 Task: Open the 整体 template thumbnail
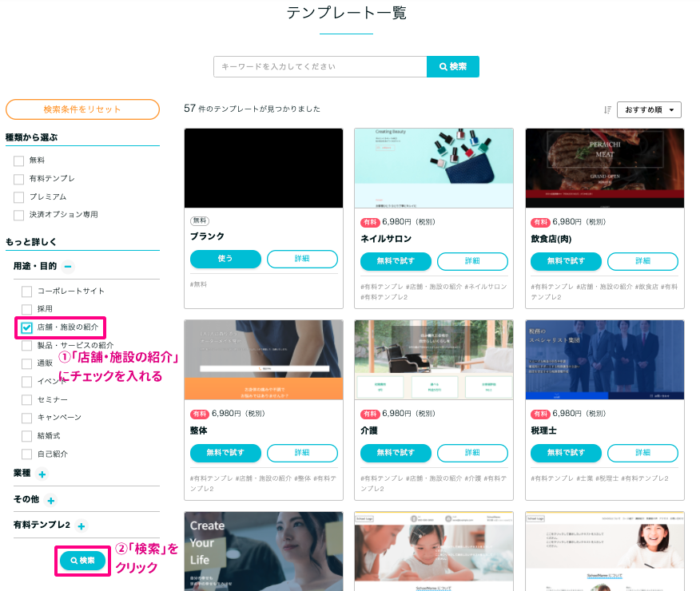[263, 359]
